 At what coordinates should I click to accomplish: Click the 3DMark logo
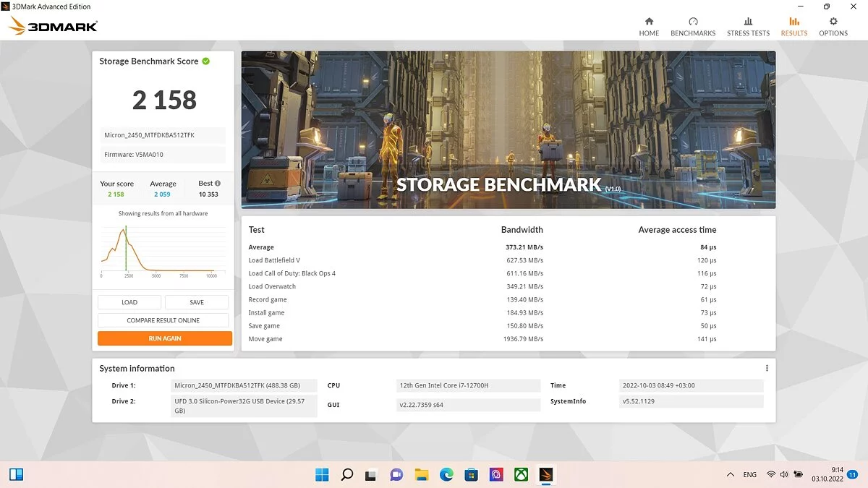(53, 27)
